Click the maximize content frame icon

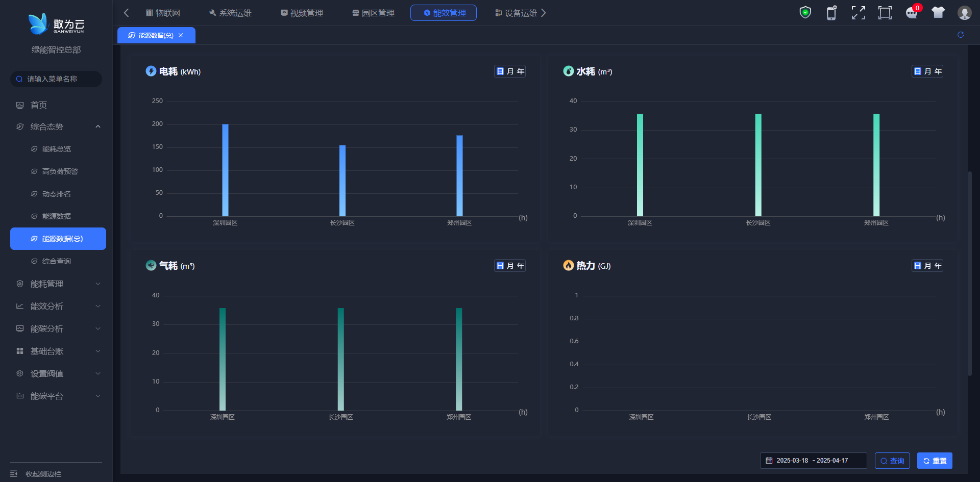[885, 13]
